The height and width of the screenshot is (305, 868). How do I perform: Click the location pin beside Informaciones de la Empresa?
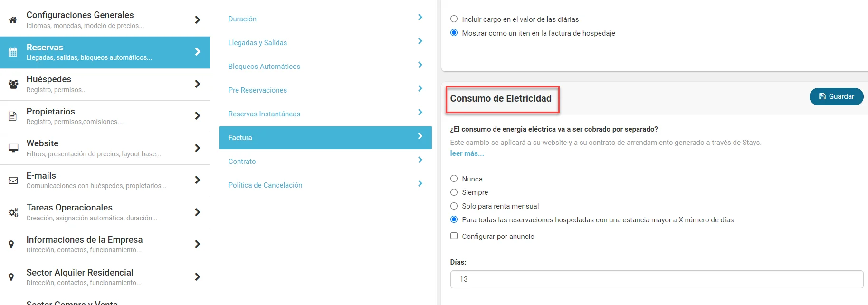click(x=11, y=244)
